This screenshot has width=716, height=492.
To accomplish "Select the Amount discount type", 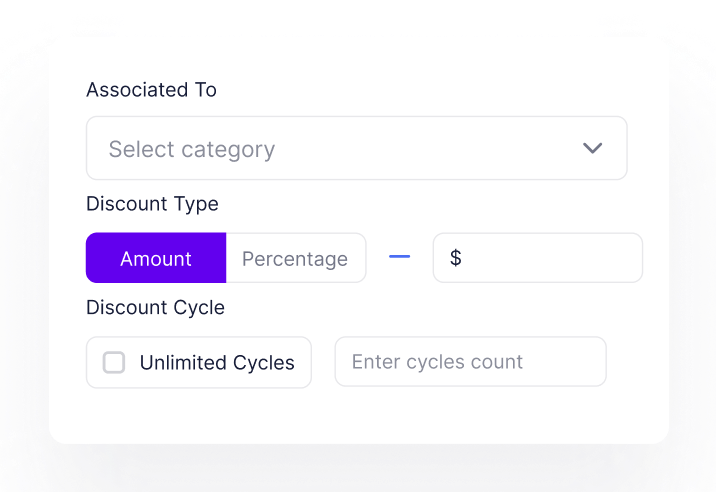I will [x=156, y=258].
